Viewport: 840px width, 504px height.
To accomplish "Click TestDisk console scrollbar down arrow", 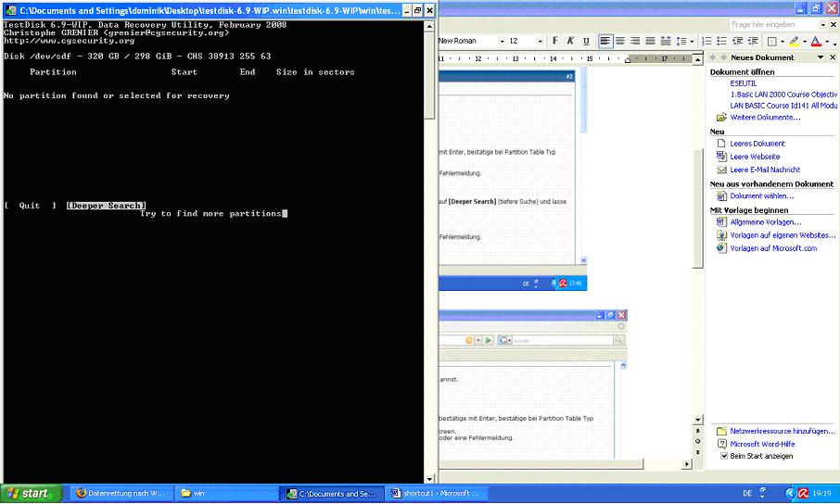I will coord(429,479).
